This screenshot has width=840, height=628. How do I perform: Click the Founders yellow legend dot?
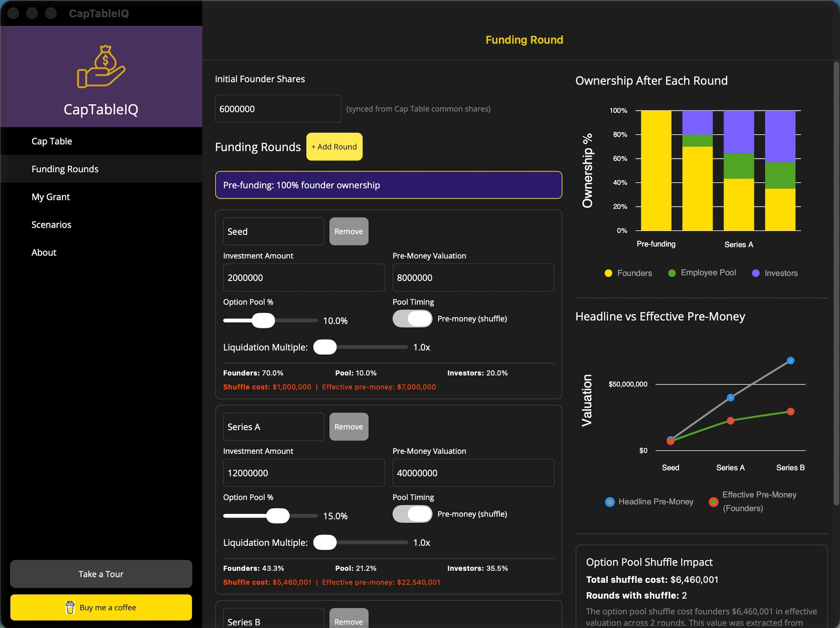(x=608, y=273)
